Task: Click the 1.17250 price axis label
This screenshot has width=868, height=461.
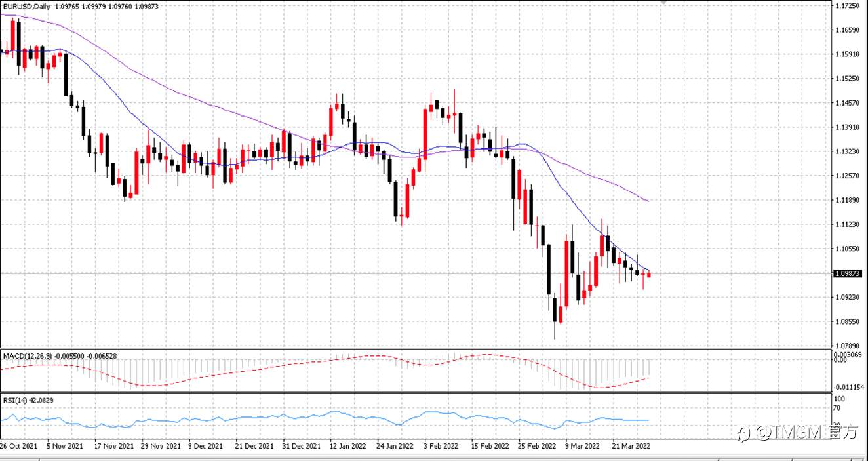Action: point(848,5)
